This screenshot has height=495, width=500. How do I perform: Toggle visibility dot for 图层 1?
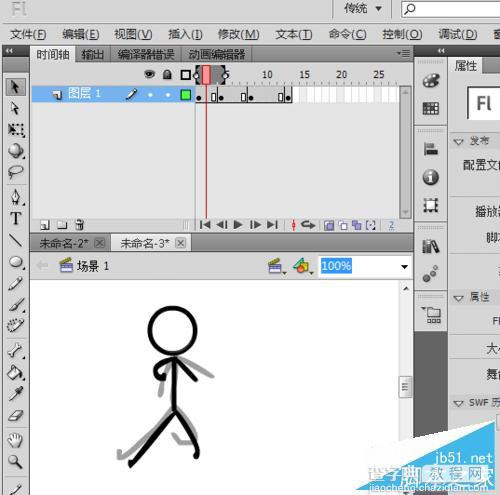[x=150, y=95]
